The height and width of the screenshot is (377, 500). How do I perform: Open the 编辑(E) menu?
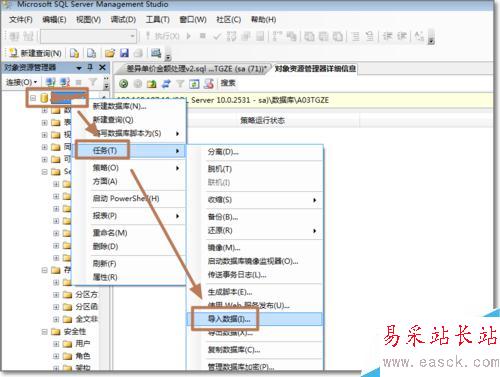pos(54,20)
